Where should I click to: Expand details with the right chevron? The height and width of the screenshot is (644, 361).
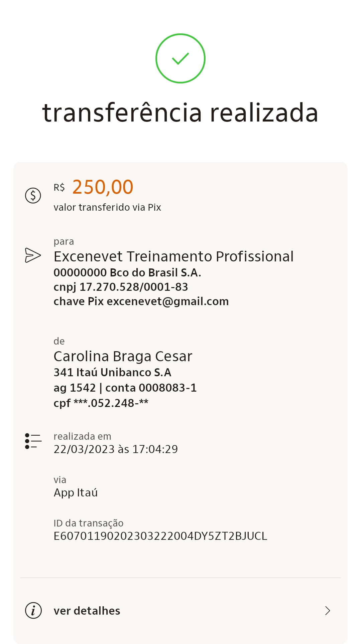pyautogui.click(x=328, y=611)
